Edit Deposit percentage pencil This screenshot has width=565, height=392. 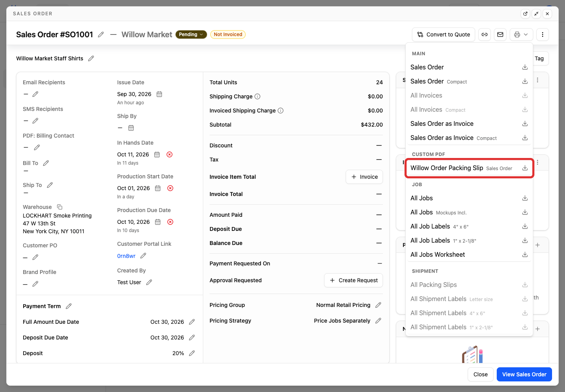click(x=192, y=353)
